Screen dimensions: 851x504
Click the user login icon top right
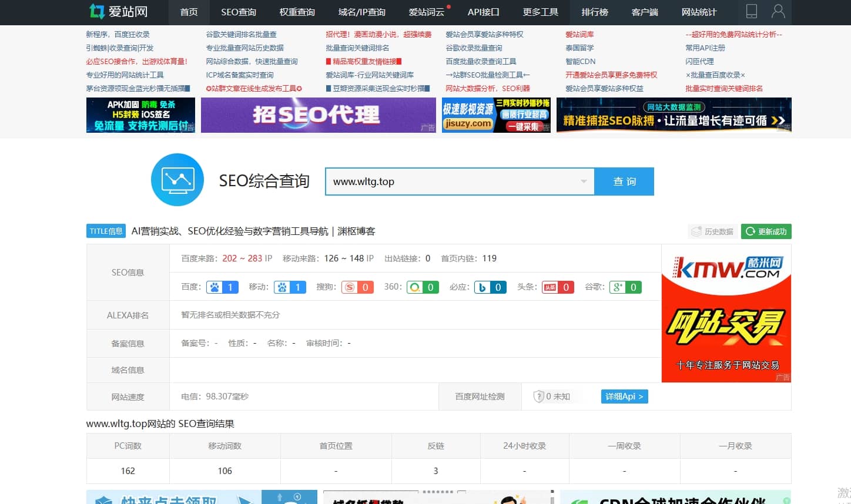[779, 12]
